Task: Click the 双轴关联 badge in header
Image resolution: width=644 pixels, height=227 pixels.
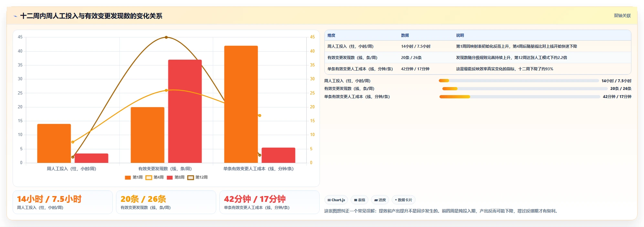Action: pos(622,15)
